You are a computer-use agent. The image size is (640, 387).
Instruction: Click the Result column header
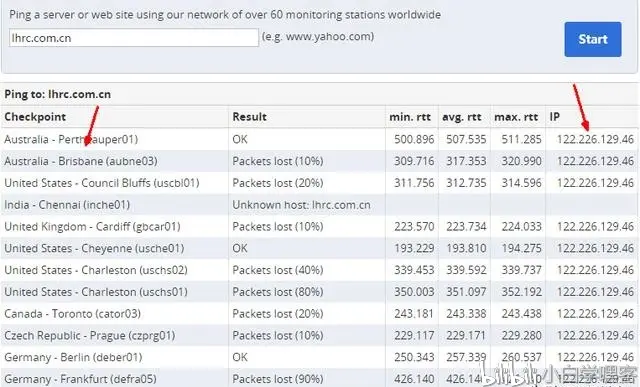coord(249,117)
